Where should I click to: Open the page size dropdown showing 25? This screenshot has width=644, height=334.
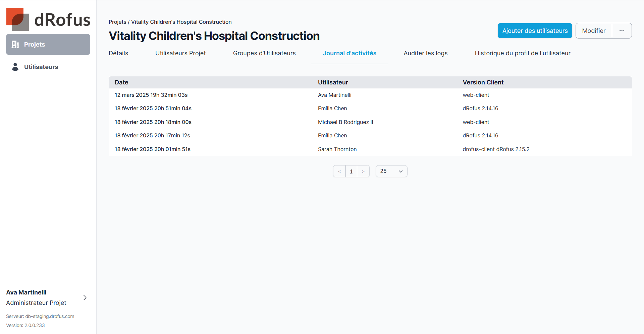pyautogui.click(x=391, y=171)
